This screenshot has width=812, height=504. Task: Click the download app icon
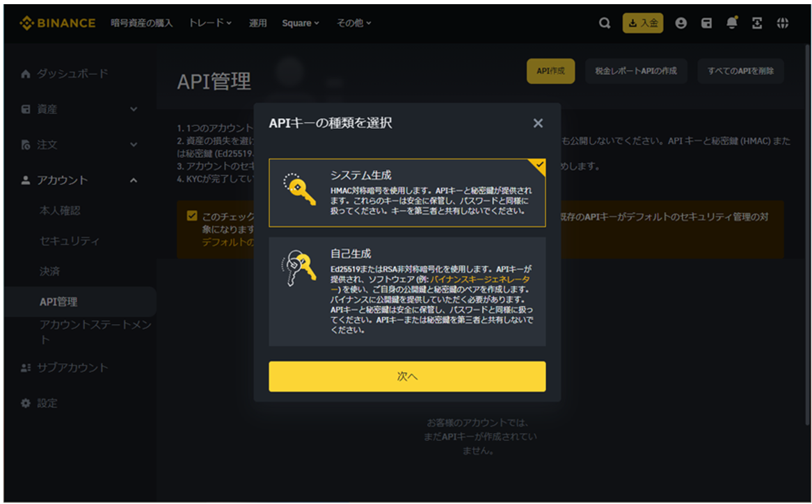[x=757, y=23]
